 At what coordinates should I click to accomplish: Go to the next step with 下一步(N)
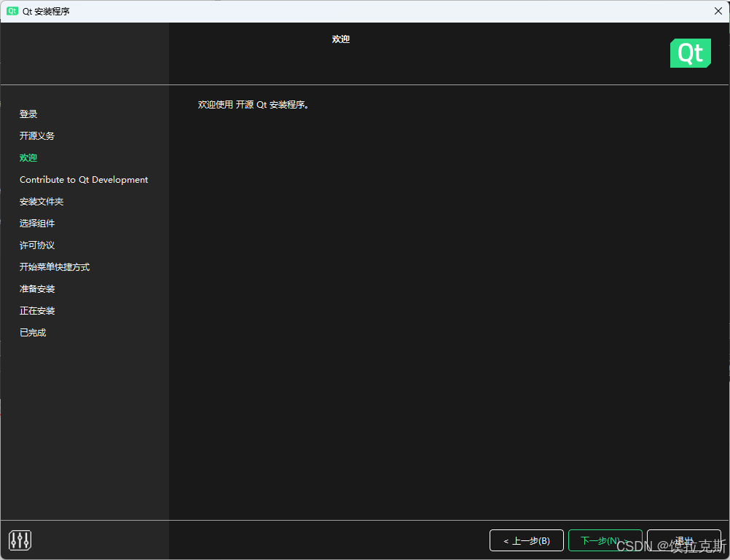pyautogui.click(x=605, y=540)
